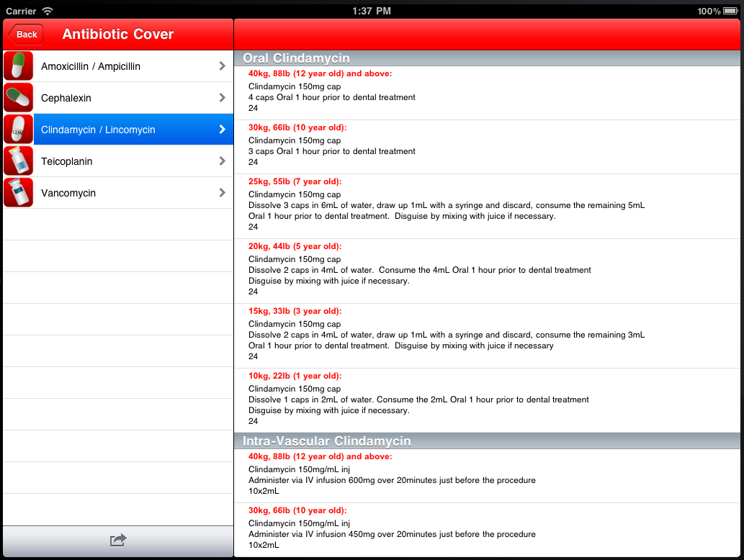Expand the Teicoplanin chevron
Screen dimensions: 744x560
(222, 161)
